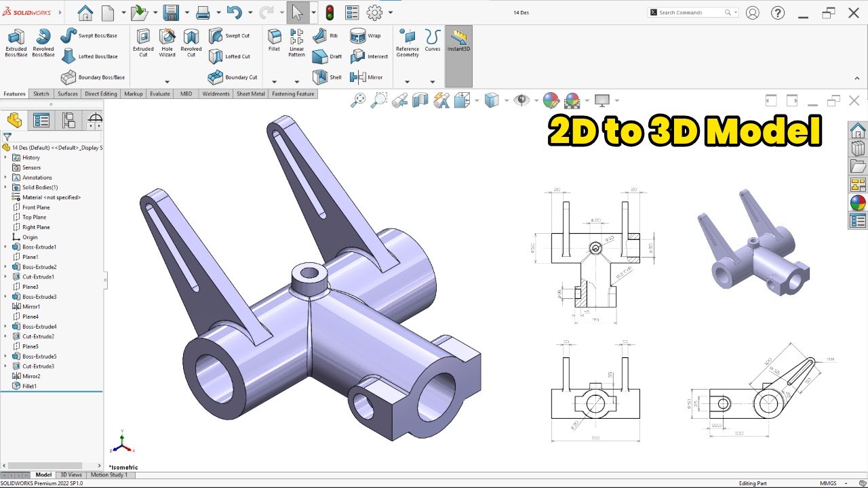Open the Help question mark button
This screenshot has height=488, width=868.
778,12
